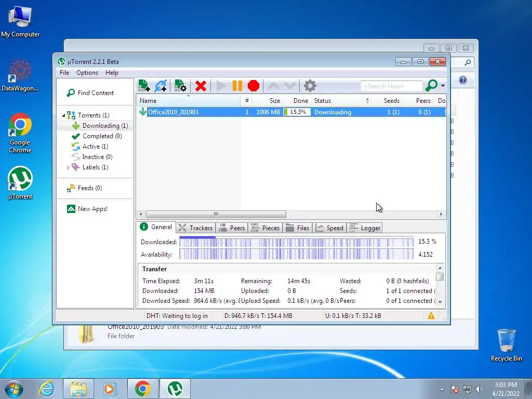Click the green search magnifier icon
Viewport: 532px width, 399px height.
click(x=431, y=86)
